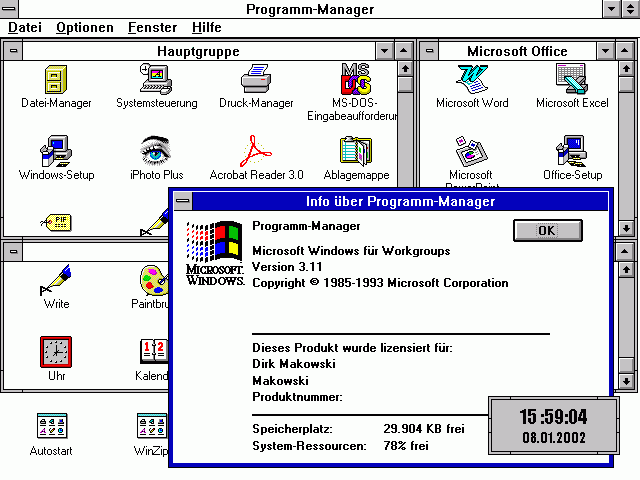Open the Datei menu
This screenshot has height=480, width=640.
pyautogui.click(x=24, y=28)
